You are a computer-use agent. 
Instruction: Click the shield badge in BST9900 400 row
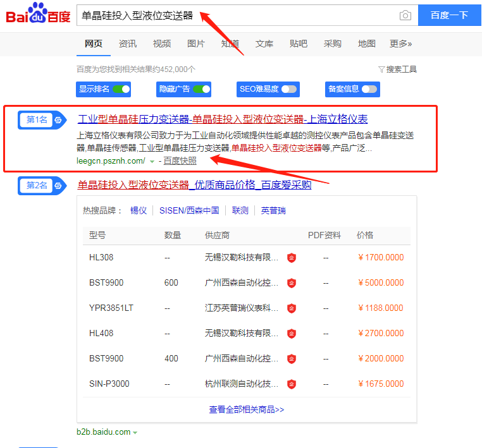(x=292, y=359)
